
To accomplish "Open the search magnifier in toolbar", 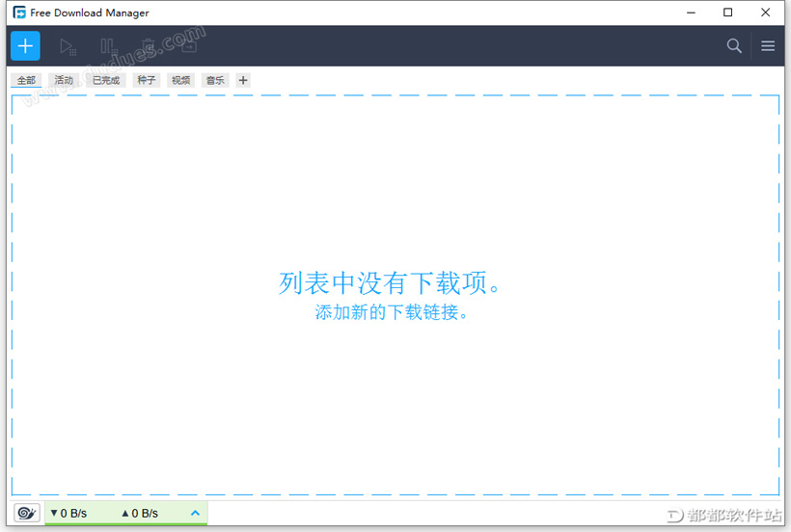I will (734, 46).
